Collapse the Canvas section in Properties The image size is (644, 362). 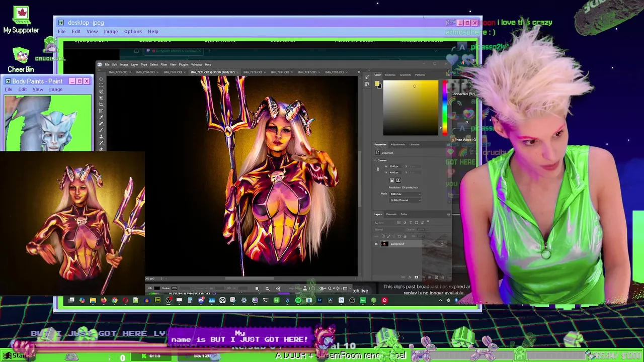[x=375, y=160]
